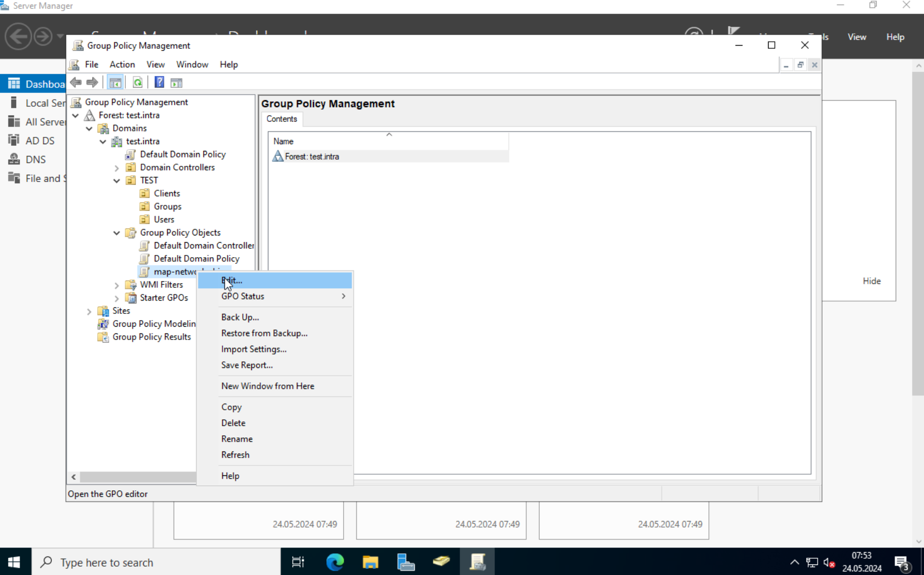The height and width of the screenshot is (575, 924).
Task: Open File Explorer from taskbar
Action: (370, 562)
